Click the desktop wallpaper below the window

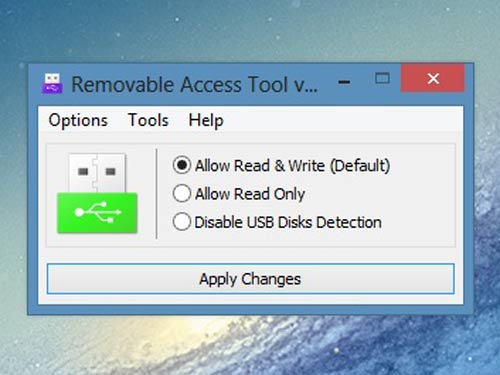(x=250, y=345)
